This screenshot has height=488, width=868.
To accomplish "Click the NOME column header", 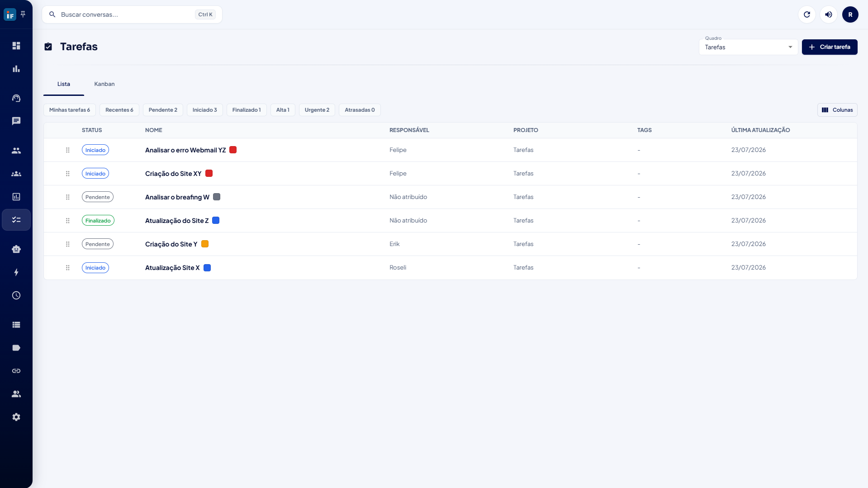I will click(154, 130).
